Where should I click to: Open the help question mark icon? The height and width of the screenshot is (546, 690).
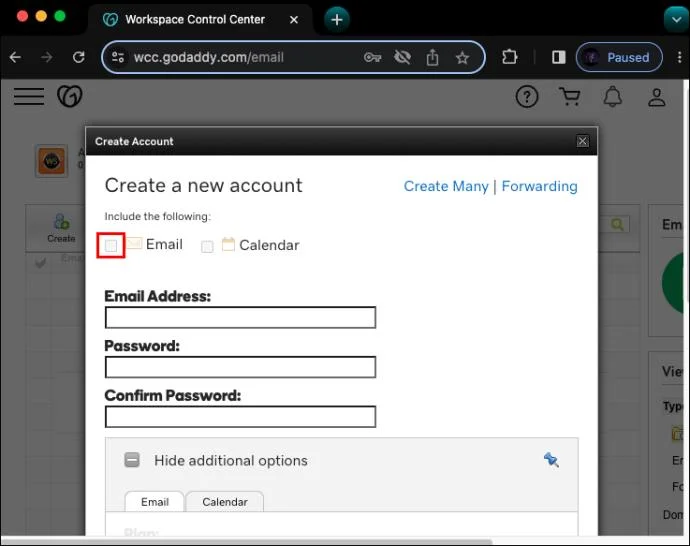[527, 97]
